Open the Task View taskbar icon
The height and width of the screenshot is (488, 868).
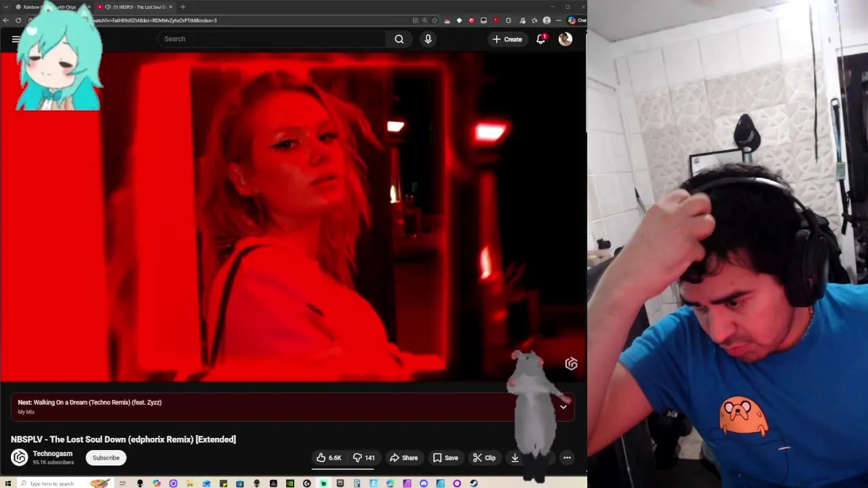123,483
